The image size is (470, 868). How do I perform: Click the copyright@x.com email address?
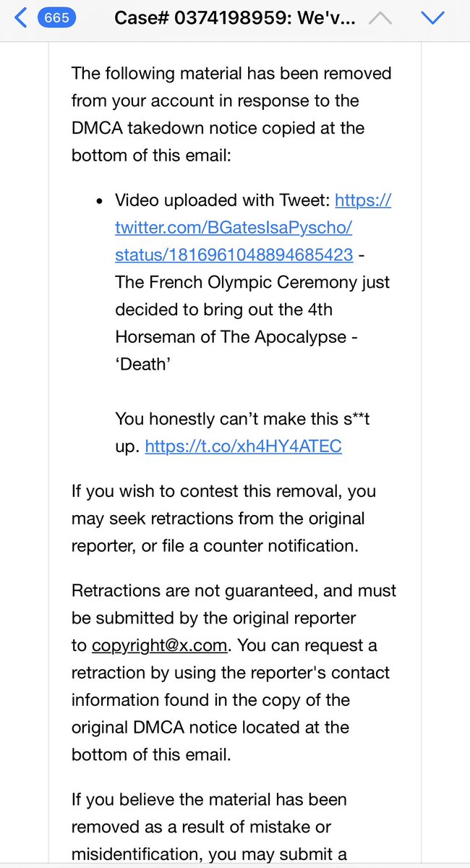coord(158,645)
